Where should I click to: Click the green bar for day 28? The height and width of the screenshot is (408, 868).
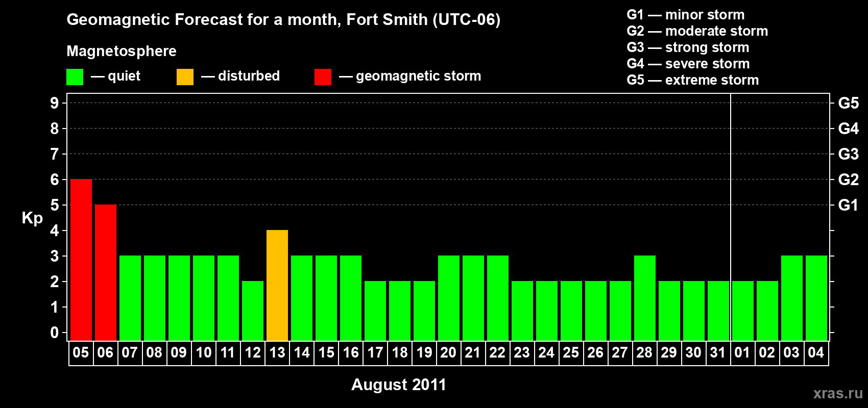tap(645, 298)
